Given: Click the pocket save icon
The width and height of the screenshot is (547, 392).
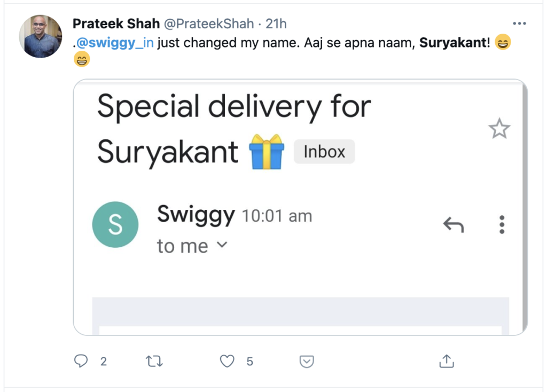Looking at the screenshot, I should click(306, 362).
